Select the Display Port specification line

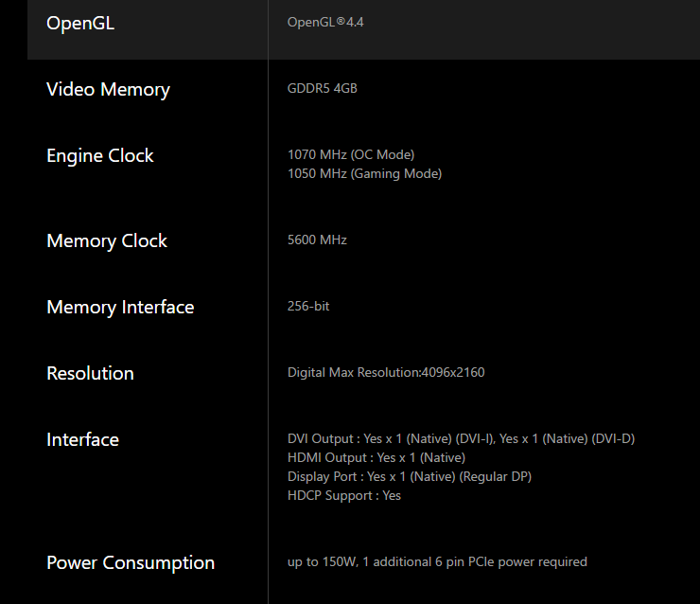[x=410, y=477]
